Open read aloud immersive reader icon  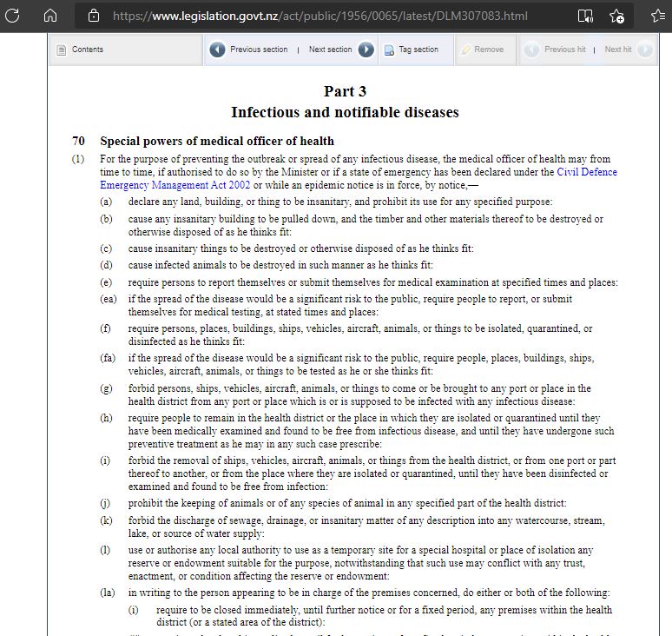coord(584,16)
